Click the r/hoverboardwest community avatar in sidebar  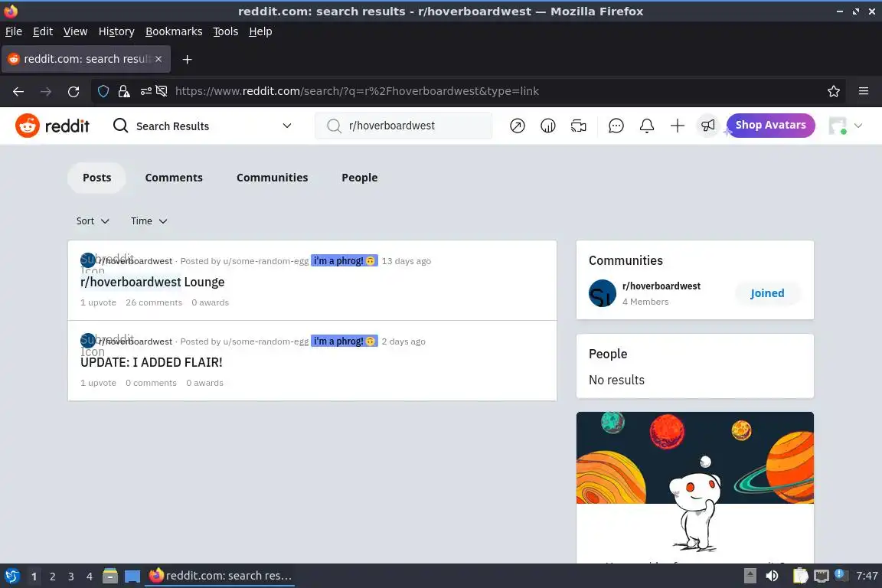(x=603, y=293)
